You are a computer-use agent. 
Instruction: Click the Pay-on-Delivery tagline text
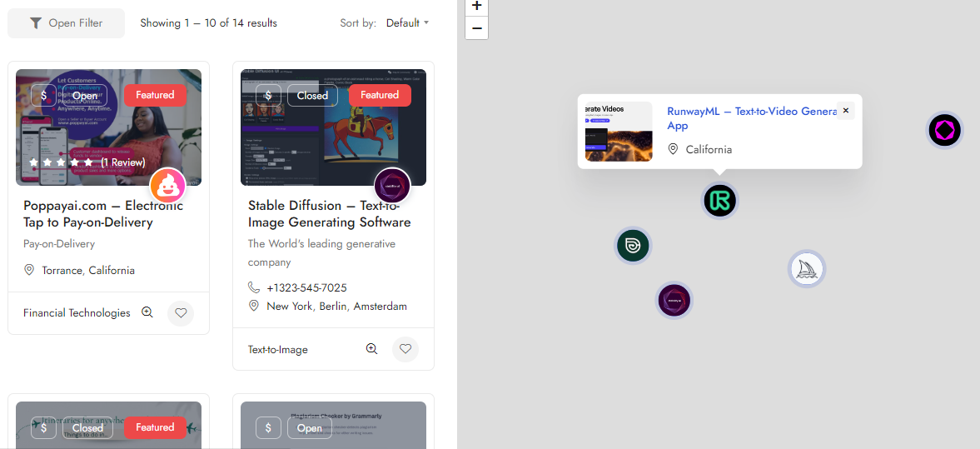point(59,244)
